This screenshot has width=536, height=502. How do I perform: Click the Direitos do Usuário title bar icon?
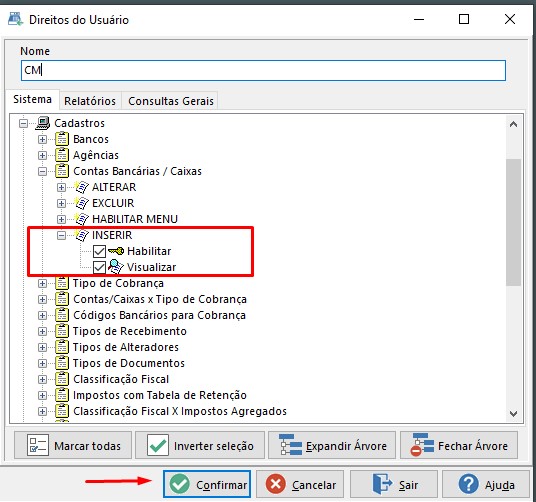[15, 19]
